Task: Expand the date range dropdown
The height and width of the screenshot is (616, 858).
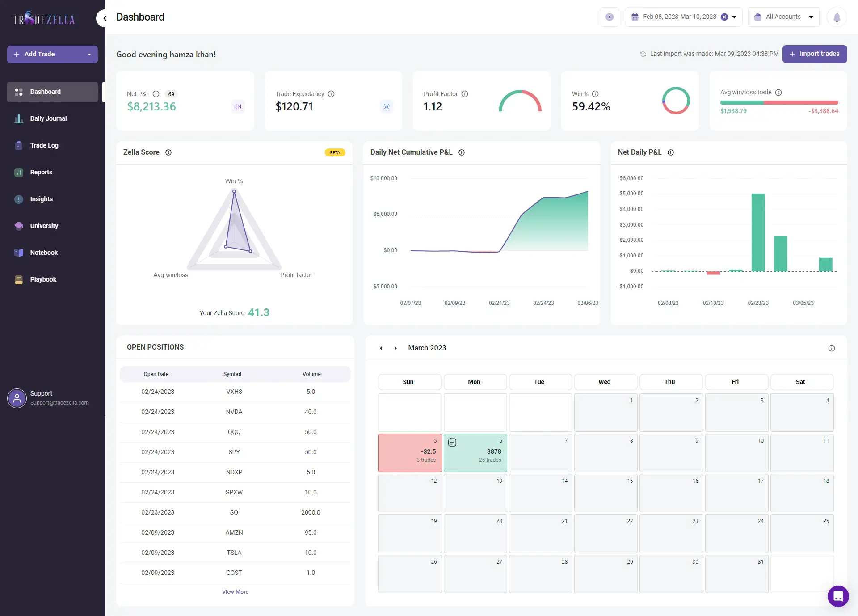Action: [x=734, y=17]
